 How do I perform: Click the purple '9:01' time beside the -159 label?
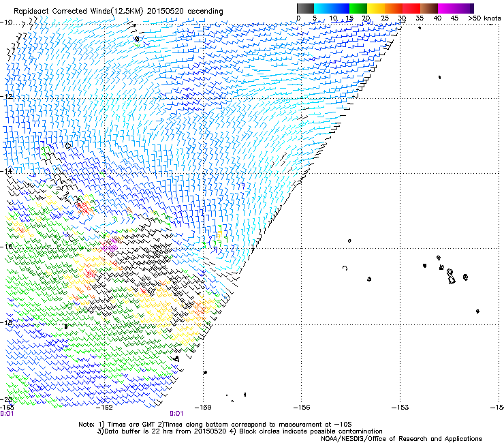(x=176, y=414)
